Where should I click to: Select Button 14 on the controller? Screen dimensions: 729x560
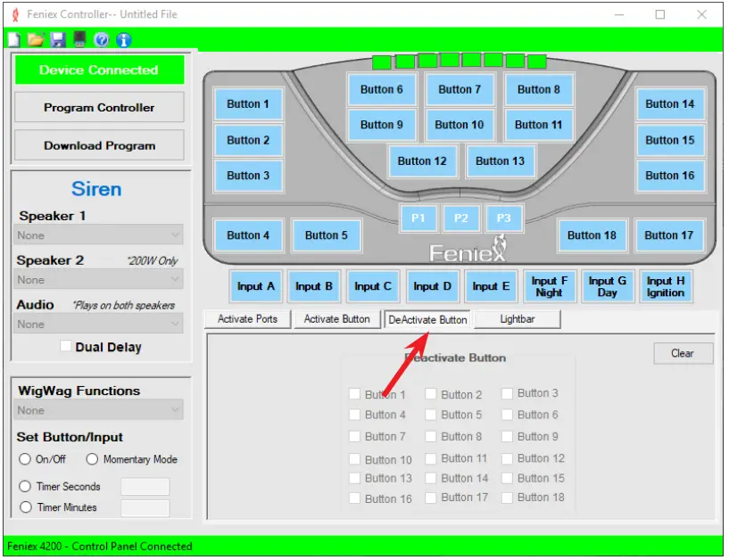pos(669,104)
